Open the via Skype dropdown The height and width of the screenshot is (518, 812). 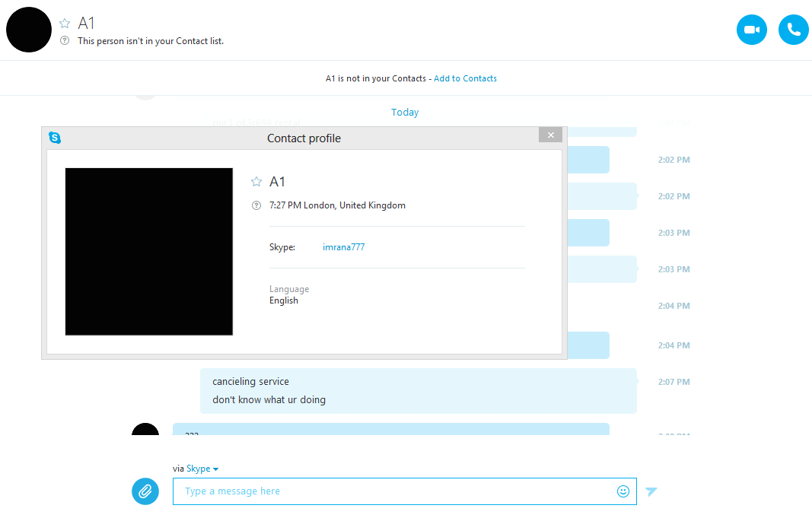coord(202,469)
